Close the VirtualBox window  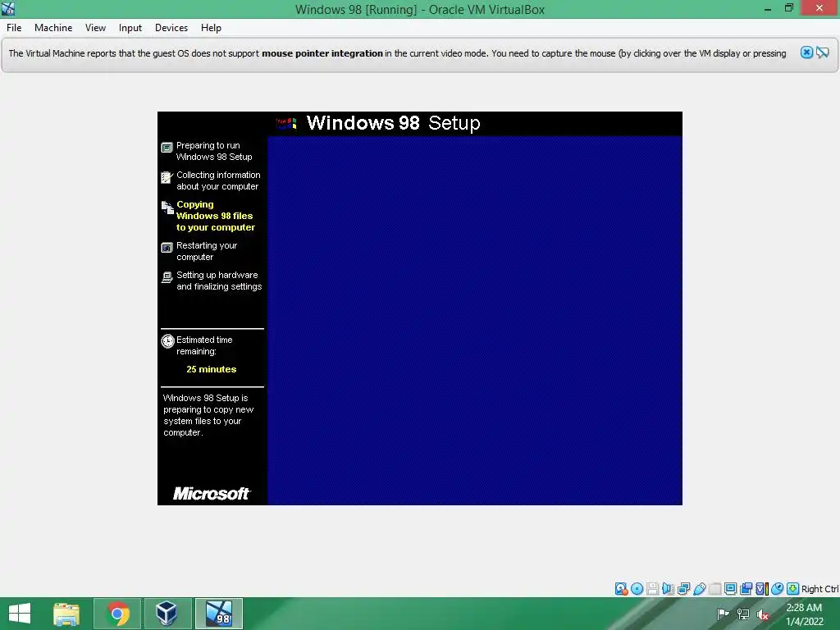click(x=819, y=8)
